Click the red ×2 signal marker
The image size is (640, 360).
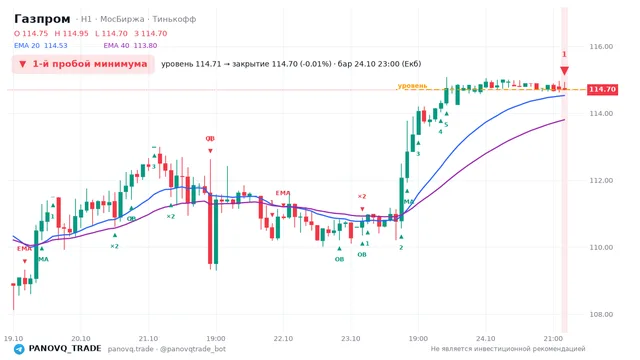[x=362, y=196]
